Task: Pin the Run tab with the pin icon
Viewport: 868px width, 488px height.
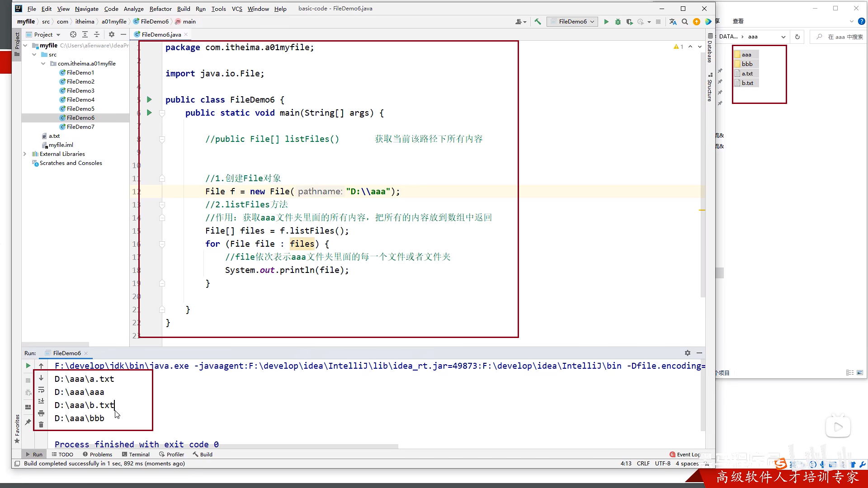Action: [28, 422]
